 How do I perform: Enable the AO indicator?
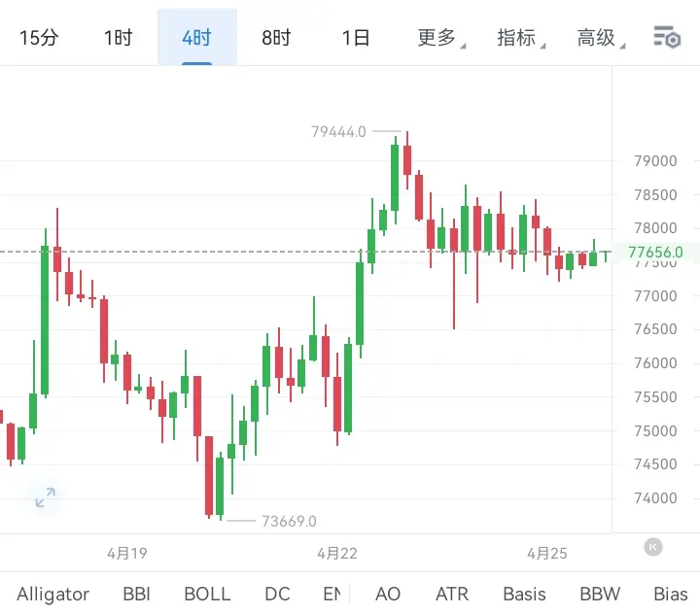[x=388, y=595]
